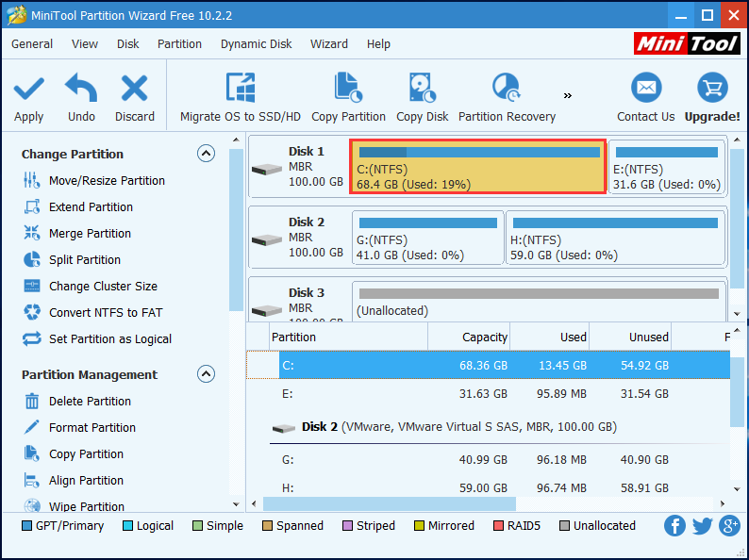Select the Disk 1 drive icon
This screenshot has height=560, width=749.
point(267,169)
